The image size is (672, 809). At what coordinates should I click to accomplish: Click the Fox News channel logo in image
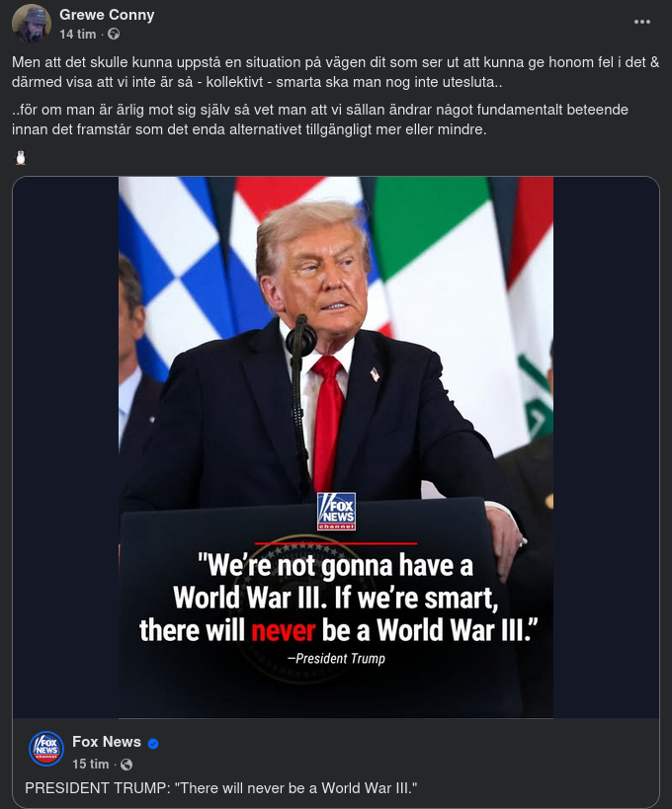[336, 512]
